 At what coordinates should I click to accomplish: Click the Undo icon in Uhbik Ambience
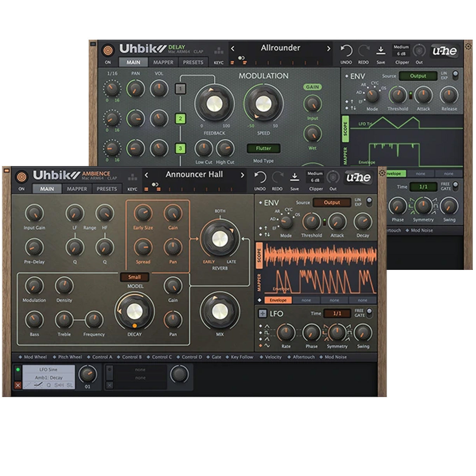(260, 178)
